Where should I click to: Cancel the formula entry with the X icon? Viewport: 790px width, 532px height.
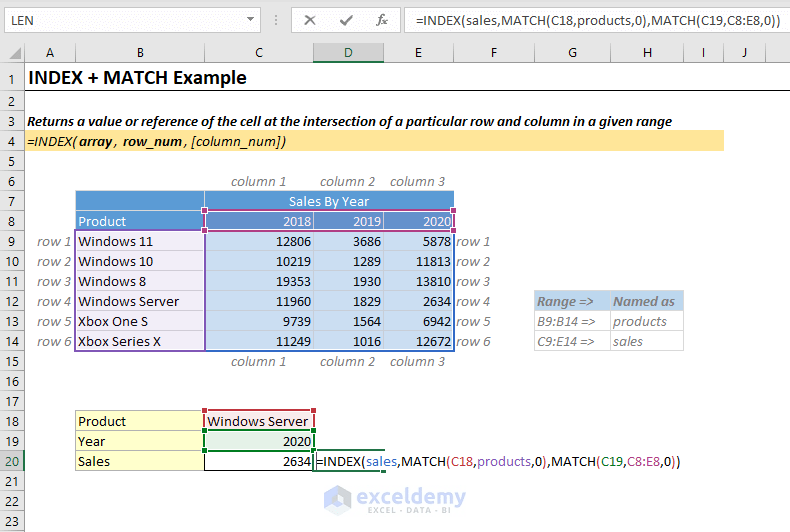point(310,20)
